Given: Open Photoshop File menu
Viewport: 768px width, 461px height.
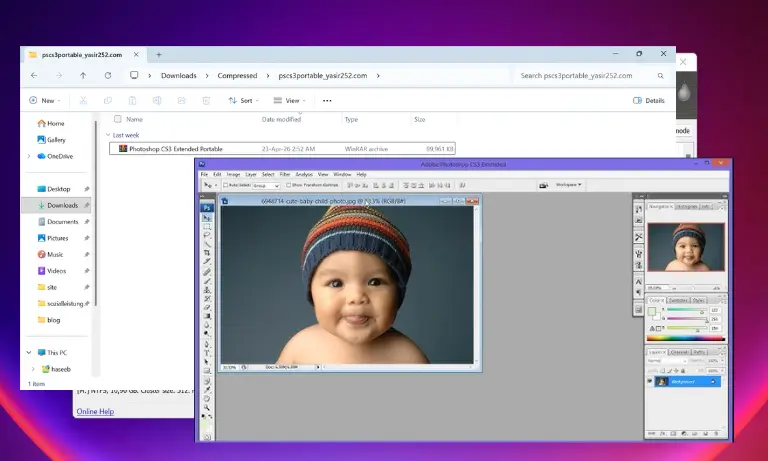Looking at the screenshot, I should point(204,174).
